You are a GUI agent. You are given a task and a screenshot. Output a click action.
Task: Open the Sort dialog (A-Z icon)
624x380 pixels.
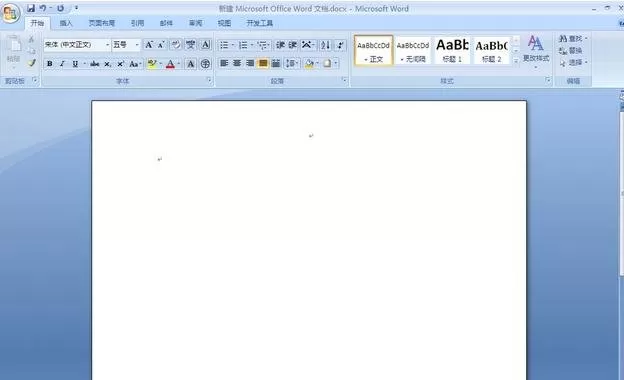click(326, 45)
